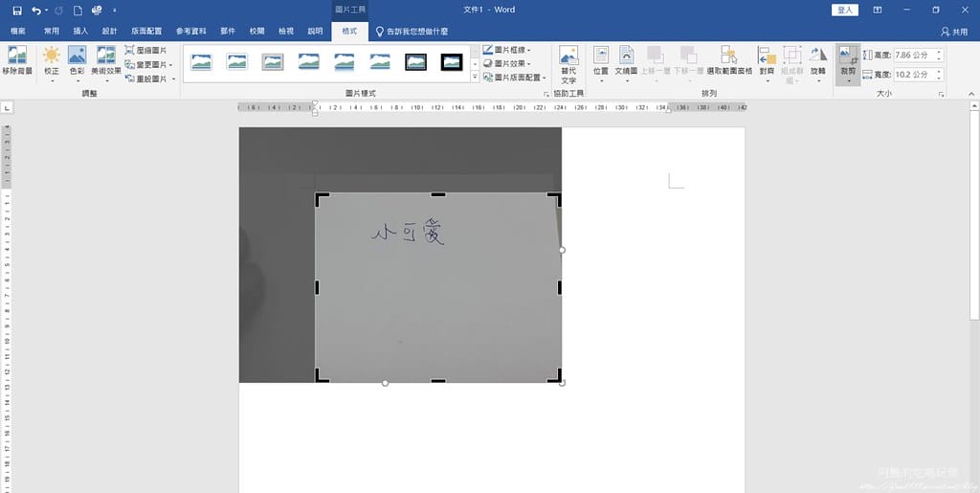Open the 檔案 (File) tab
This screenshot has height=493, width=980.
pyautogui.click(x=18, y=31)
